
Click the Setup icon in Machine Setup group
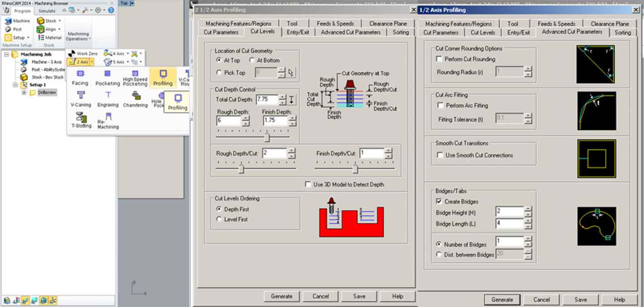tap(7, 38)
